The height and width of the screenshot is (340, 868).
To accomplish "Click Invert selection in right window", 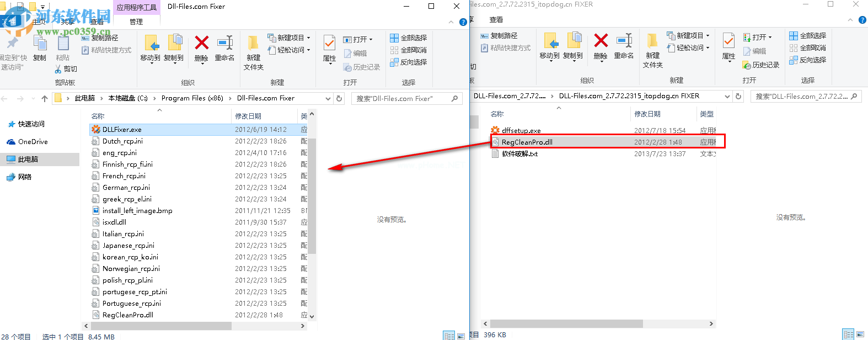I will click(x=808, y=60).
